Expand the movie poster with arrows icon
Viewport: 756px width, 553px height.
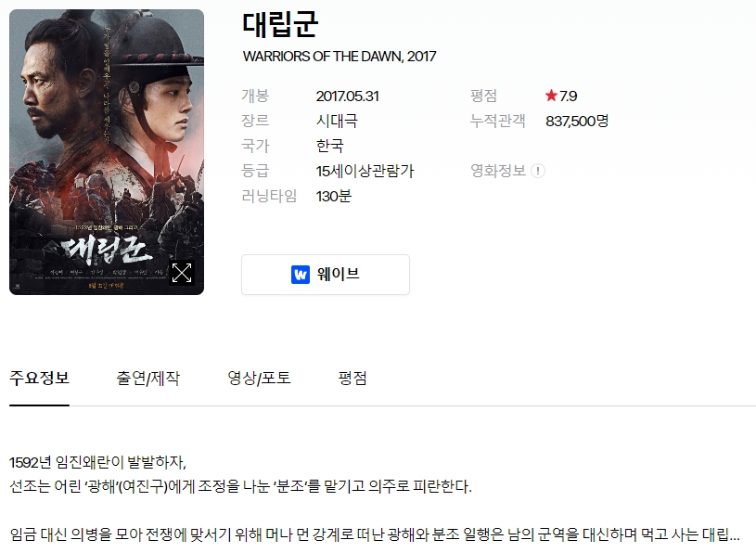(x=182, y=273)
